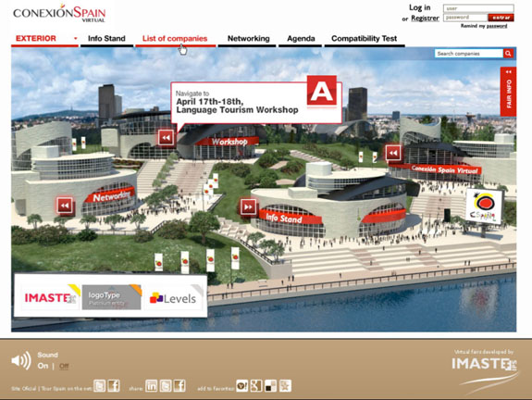Open the Compatibility Test tab
This screenshot has width=532, height=400.
(x=364, y=38)
